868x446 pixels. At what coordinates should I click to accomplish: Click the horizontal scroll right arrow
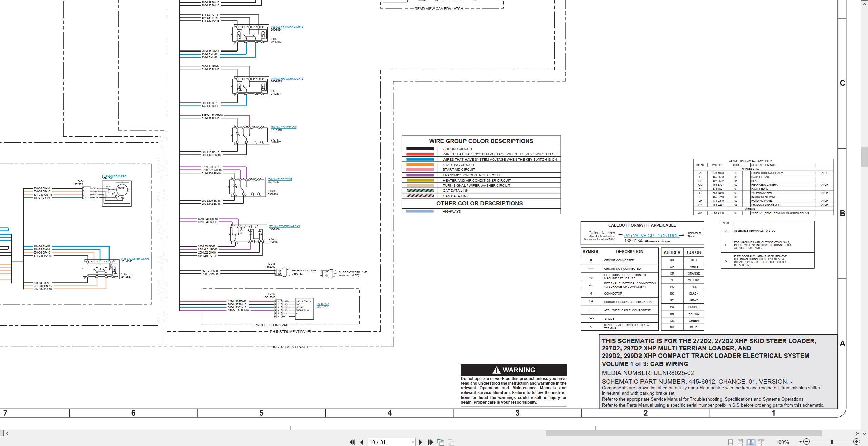[857, 433]
